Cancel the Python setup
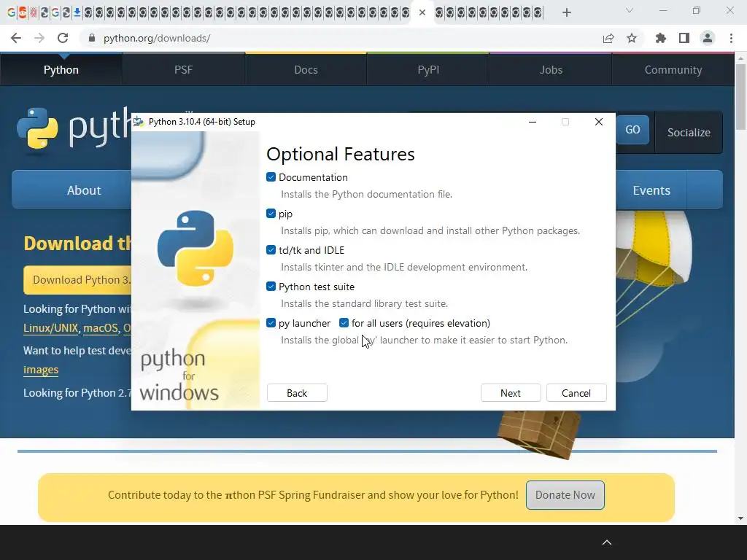This screenshot has width=747, height=560. 576,393
